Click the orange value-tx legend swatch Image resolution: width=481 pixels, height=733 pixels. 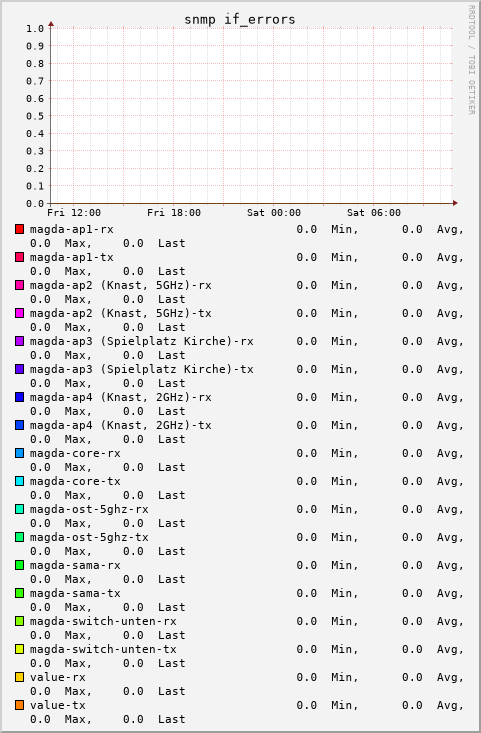[19, 705]
